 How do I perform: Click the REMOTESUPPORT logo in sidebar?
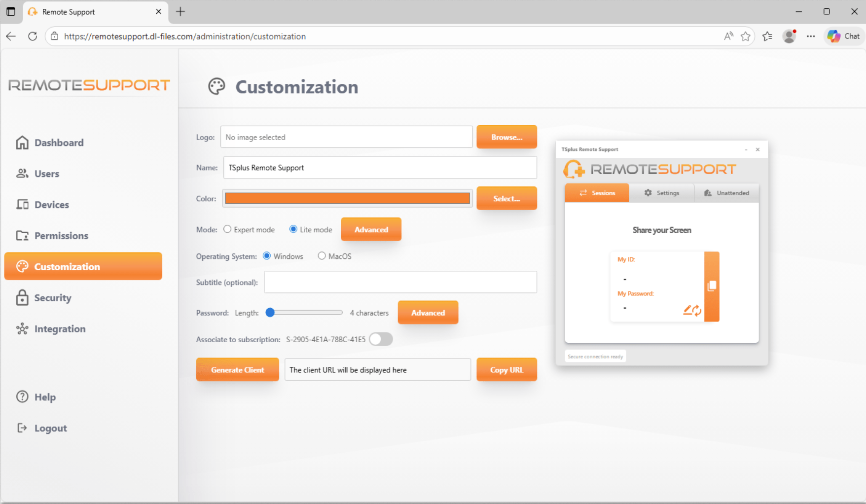coord(89,85)
